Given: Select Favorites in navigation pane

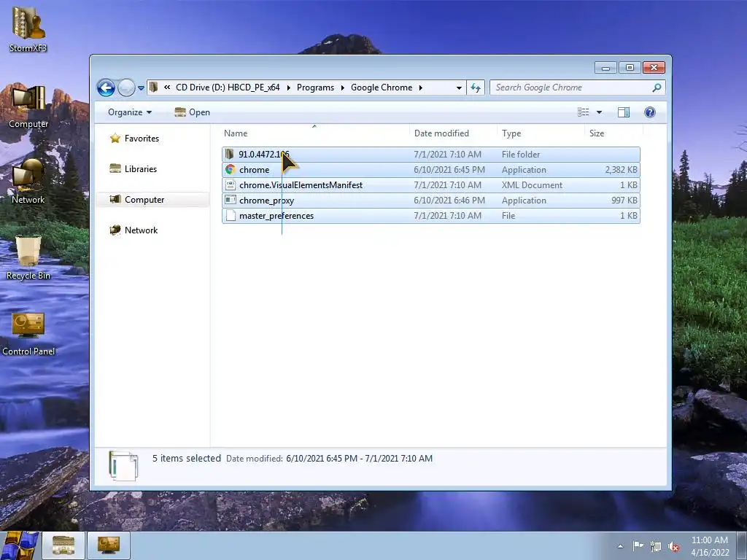Looking at the screenshot, I should tap(142, 139).
